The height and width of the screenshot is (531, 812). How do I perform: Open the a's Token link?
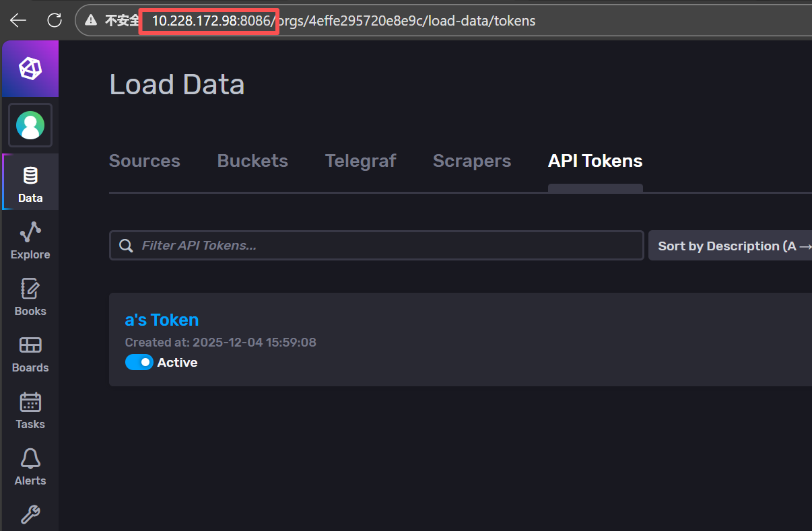pos(162,320)
